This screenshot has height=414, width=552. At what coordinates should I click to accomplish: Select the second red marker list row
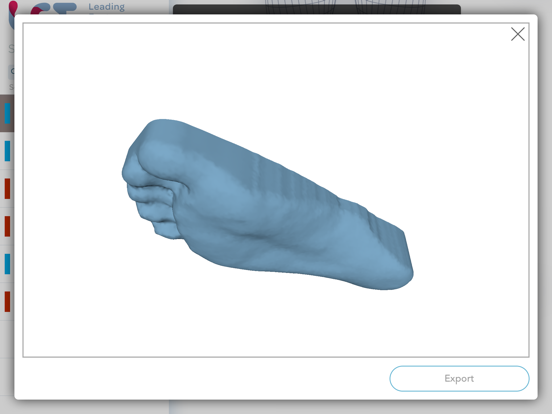coord(7,226)
